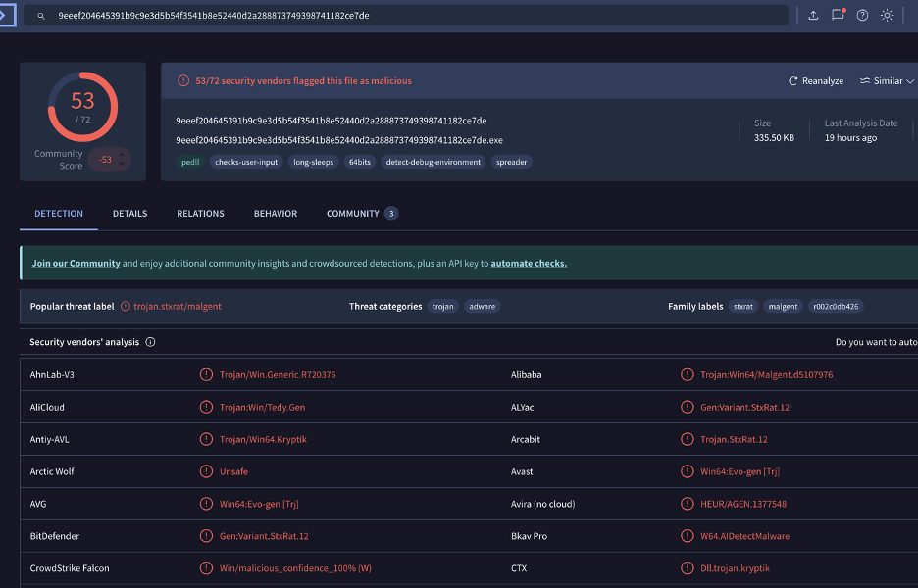Viewport: 918px width, 588px height.
Task: Click the 64bits tag
Action: pyautogui.click(x=360, y=162)
